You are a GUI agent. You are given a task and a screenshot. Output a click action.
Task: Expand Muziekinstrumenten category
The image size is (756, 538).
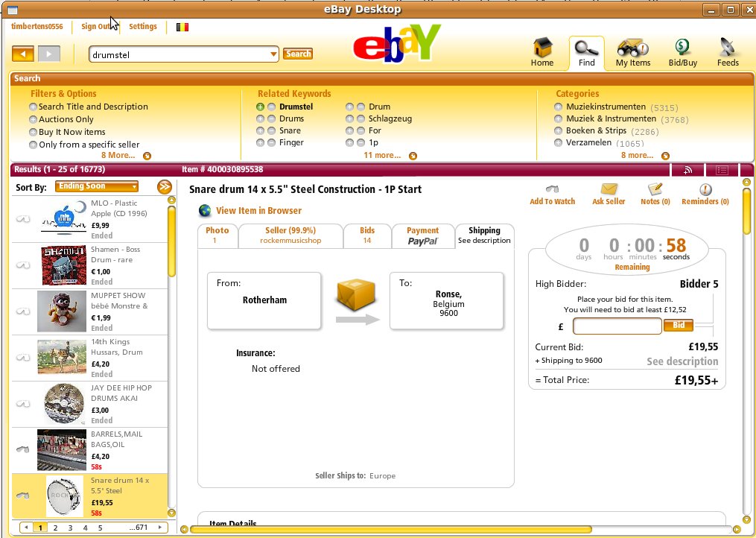pos(558,107)
